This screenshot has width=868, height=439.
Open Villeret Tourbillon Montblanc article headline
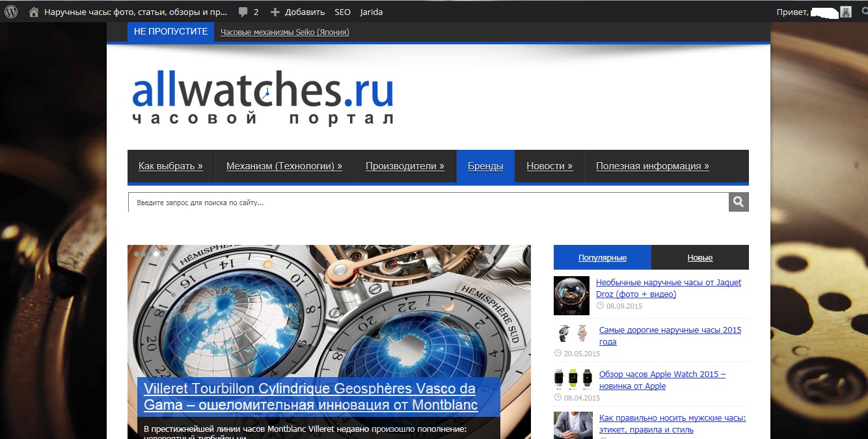tap(311, 397)
